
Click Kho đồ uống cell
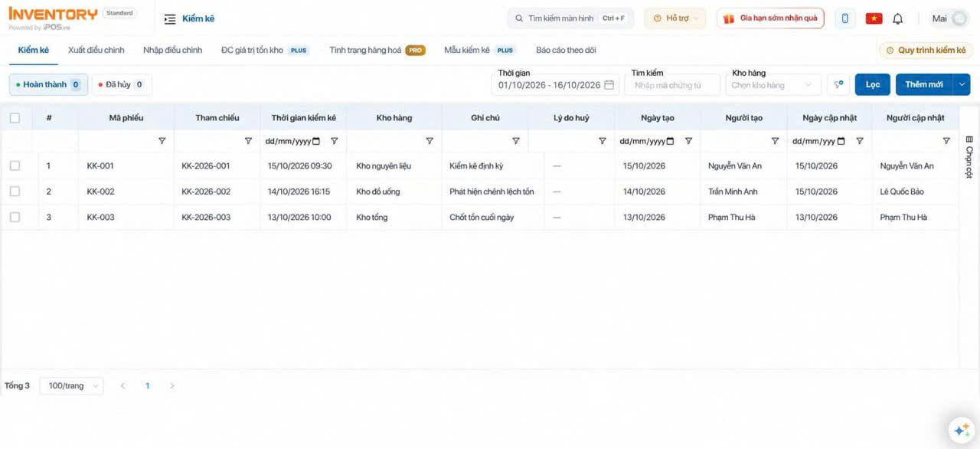click(x=378, y=192)
